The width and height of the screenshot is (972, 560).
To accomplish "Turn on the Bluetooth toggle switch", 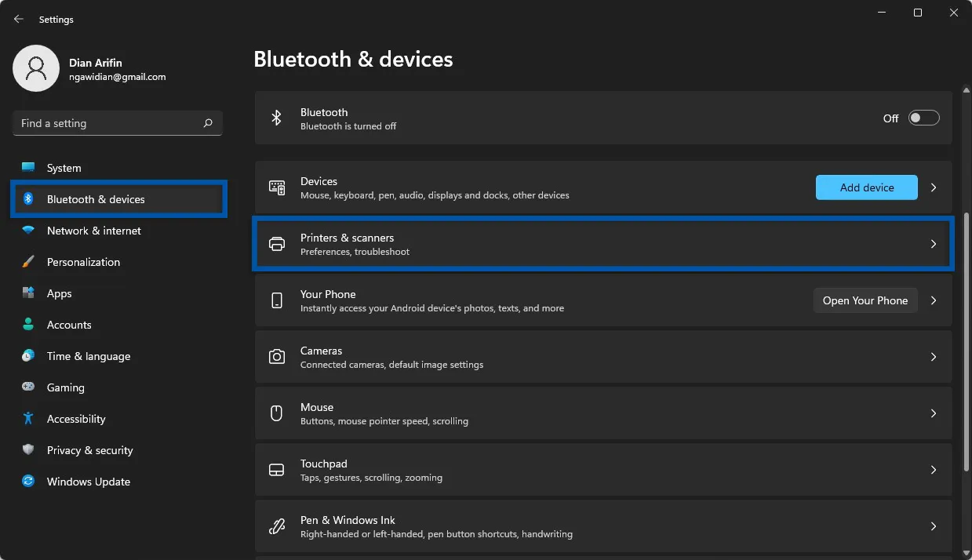I will coord(923,118).
